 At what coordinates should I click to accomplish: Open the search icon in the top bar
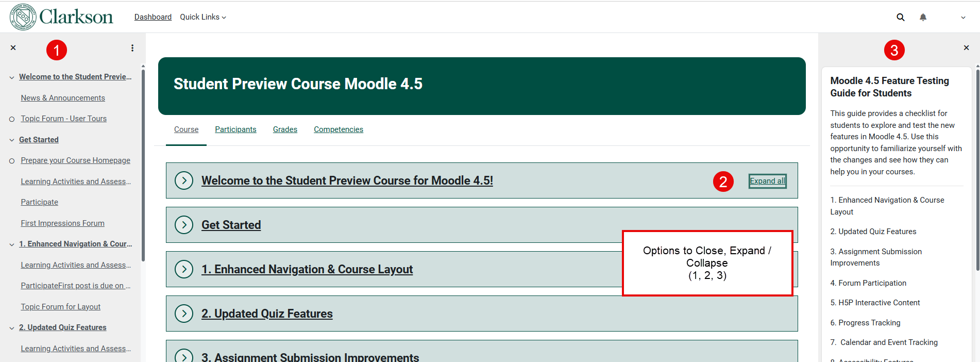click(x=900, y=17)
